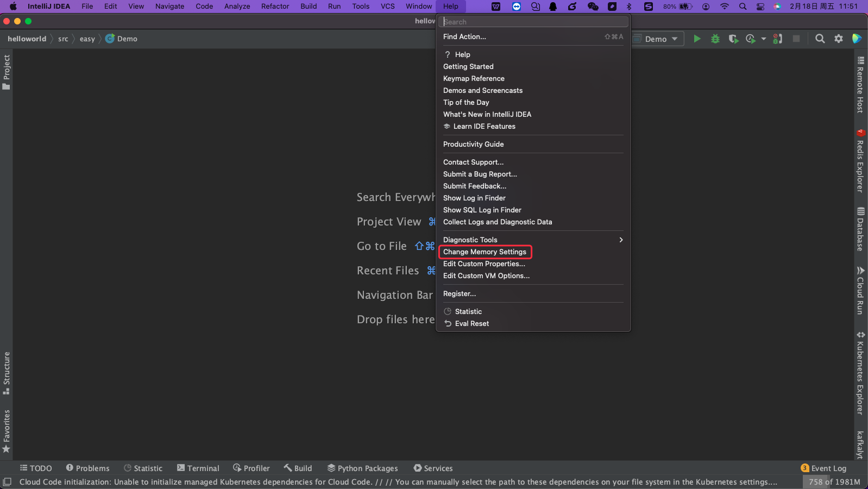
Task: Open the Kubernetes Explorer tool window
Action: coord(861,373)
